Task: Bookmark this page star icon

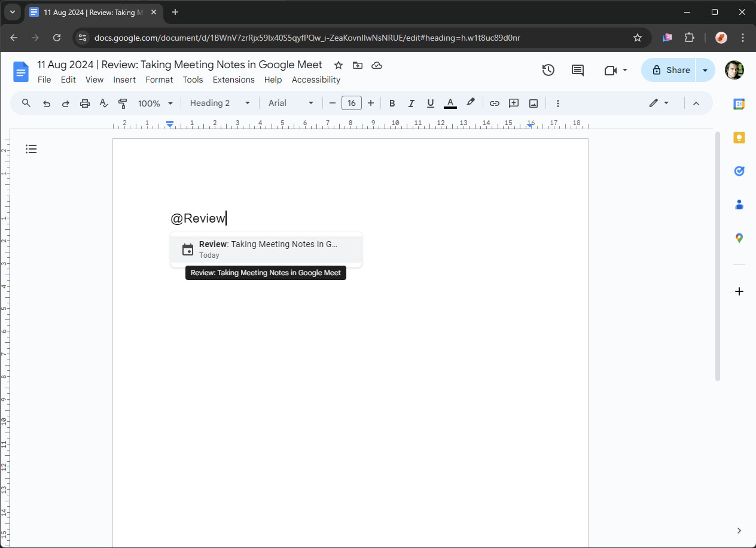Action: click(638, 38)
